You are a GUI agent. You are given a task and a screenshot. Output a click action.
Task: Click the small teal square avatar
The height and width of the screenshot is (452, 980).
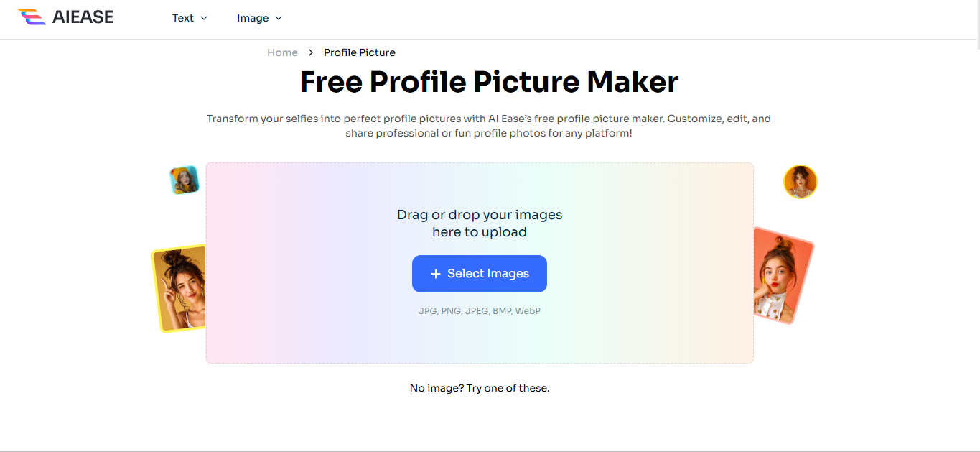(184, 180)
